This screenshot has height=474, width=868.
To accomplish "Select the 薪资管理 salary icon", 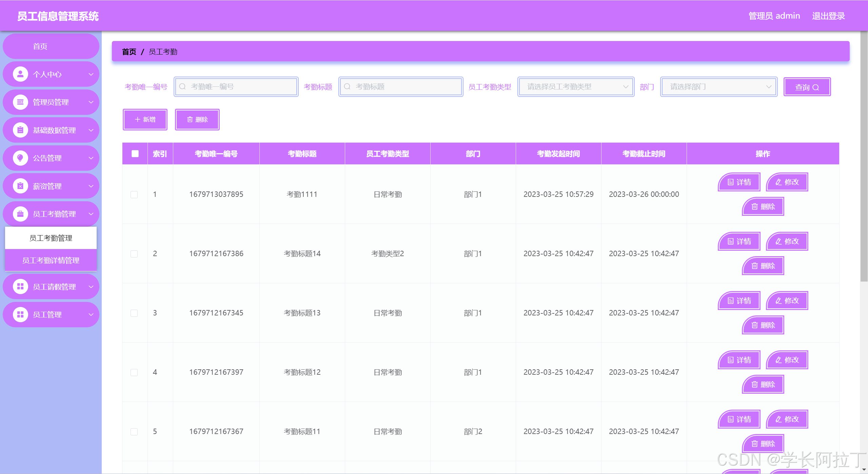I will [x=20, y=186].
